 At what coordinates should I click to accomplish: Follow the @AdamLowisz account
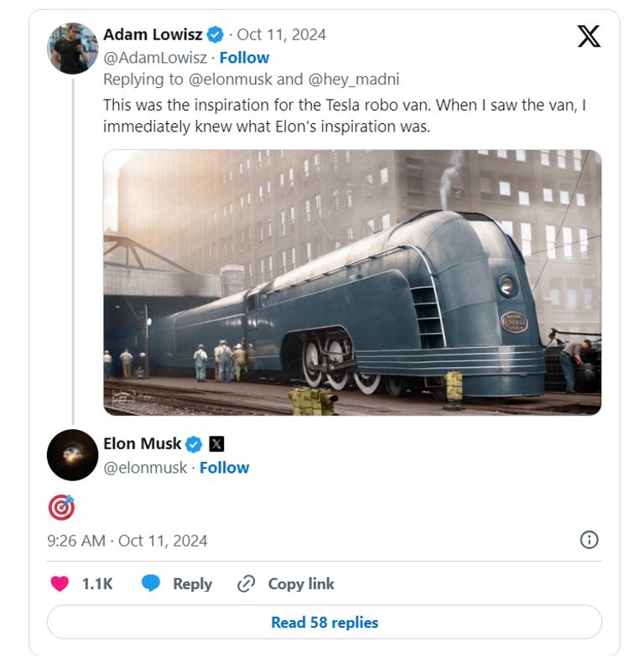(x=244, y=58)
